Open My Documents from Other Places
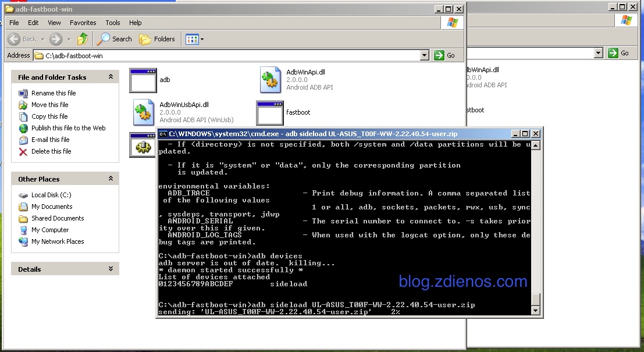Screen dimensions: 644x352 [x=52, y=207]
